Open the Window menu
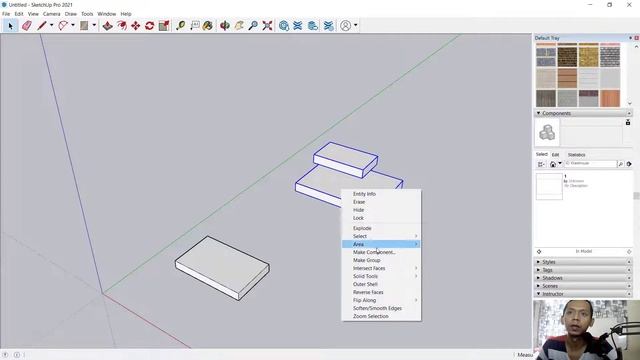640x360 pixels. point(107,14)
